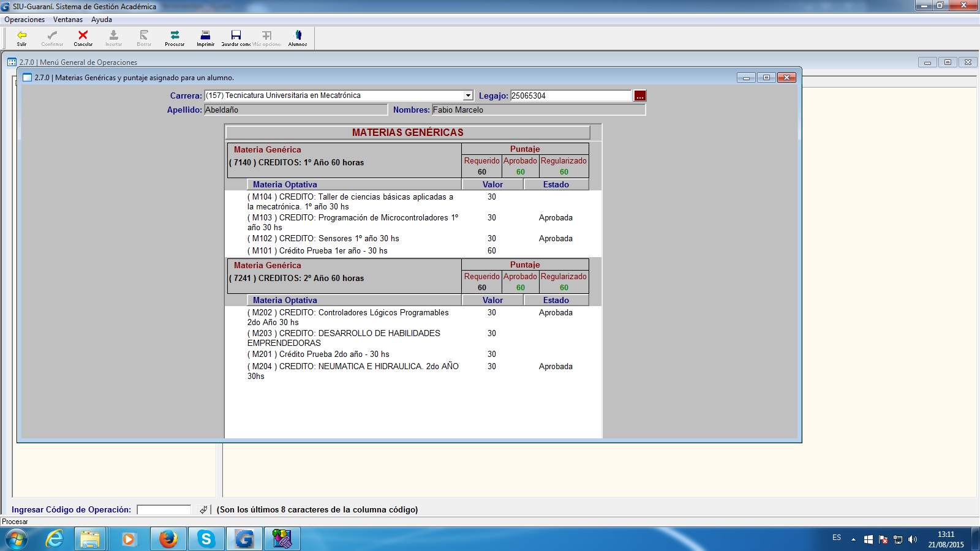This screenshot has width=980, height=551.
Task: Open the Ventanas menu
Action: [x=67, y=20]
